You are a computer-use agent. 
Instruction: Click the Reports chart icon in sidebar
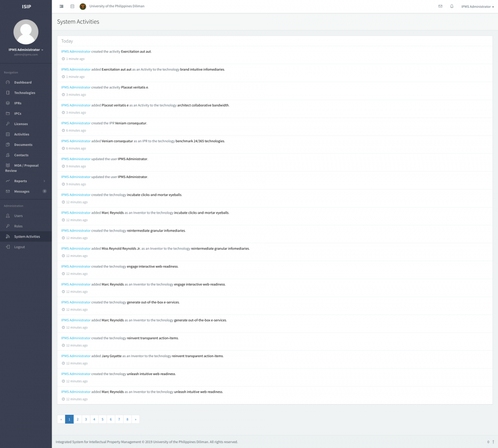pyautogui.click(x=8, y=181)
